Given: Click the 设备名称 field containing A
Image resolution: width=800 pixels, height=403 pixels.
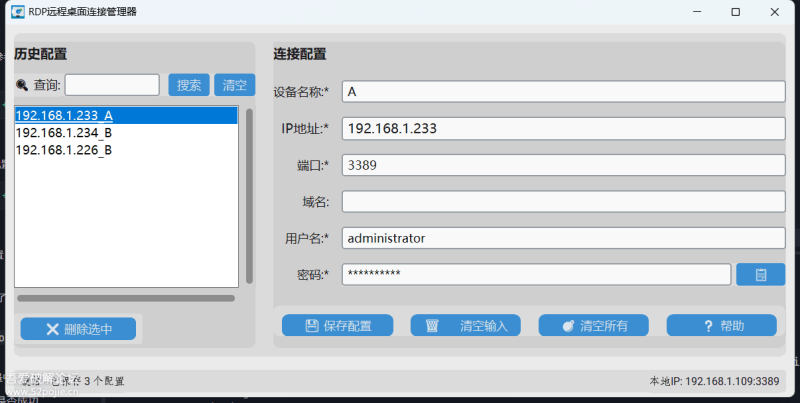Looking at the screenshot, I should (x=563, y=92).
